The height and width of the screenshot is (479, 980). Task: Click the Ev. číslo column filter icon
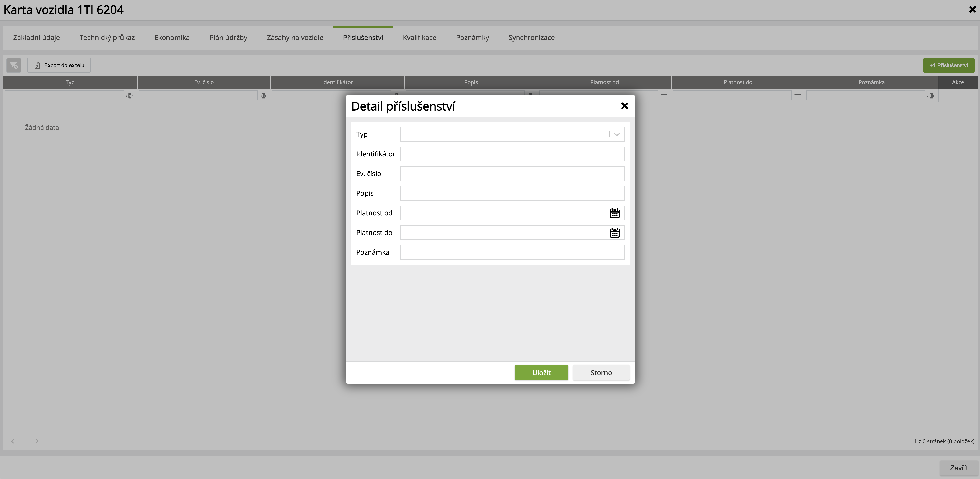(263, 96)
